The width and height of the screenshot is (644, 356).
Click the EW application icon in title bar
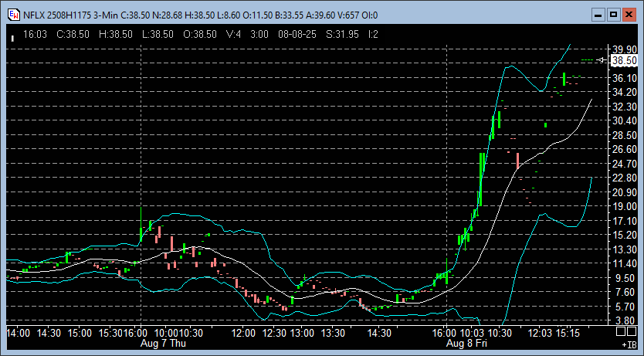[x=14, y=15]
